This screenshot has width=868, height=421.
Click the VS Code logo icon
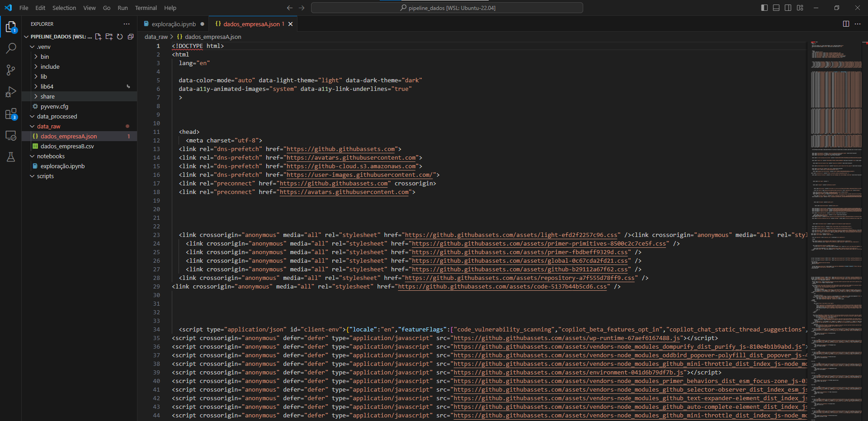[8, 8]
